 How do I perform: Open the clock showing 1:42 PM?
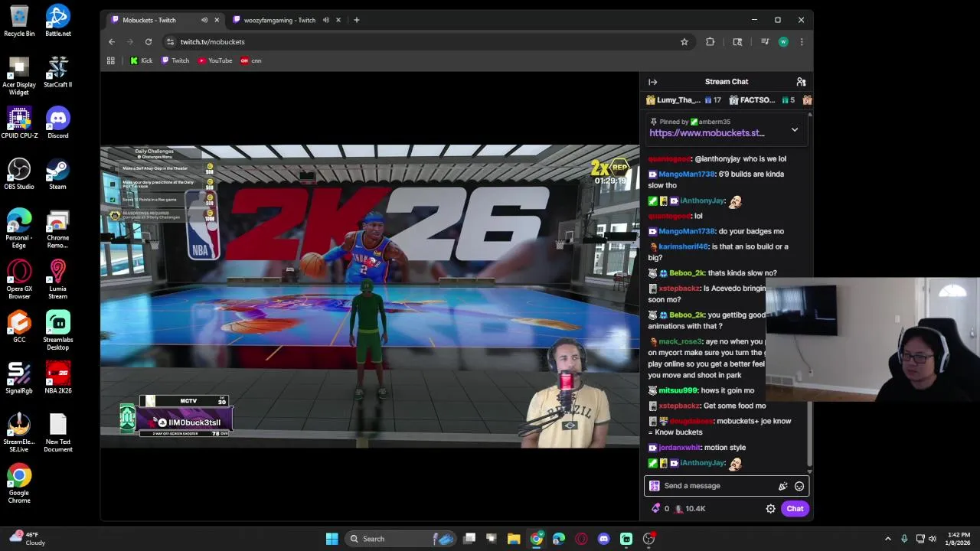(x=959, y=539)
